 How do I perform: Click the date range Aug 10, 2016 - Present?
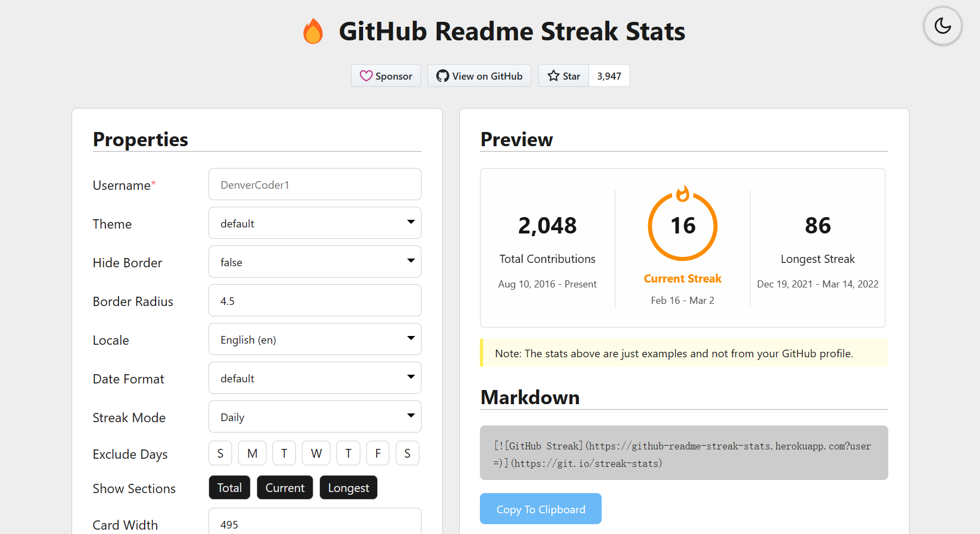[548, 284]
